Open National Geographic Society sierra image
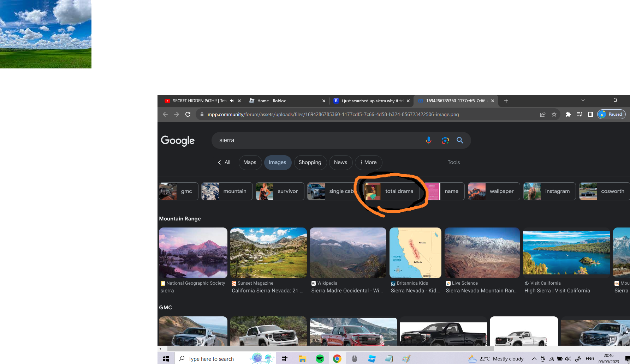 click(193, 253)
